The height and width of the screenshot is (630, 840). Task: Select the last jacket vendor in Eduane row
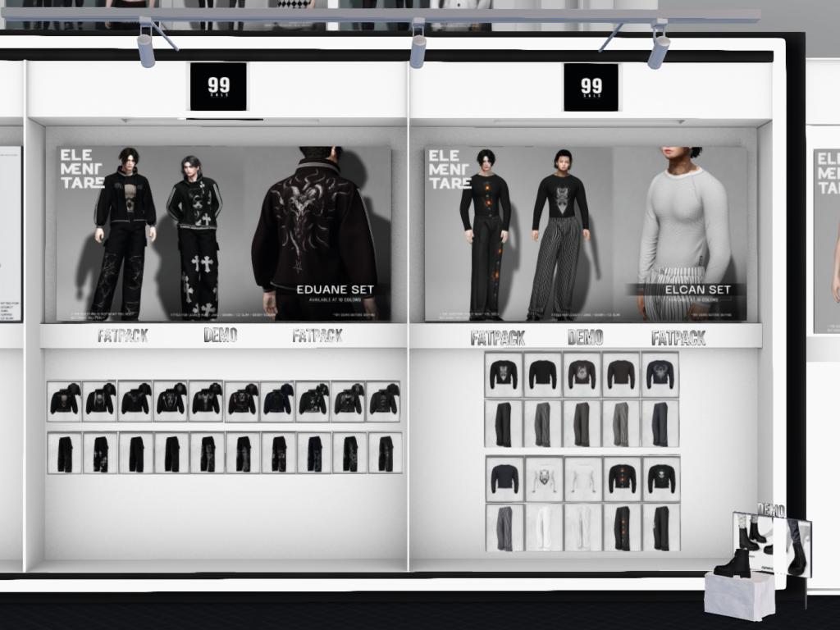pyautogui.click(x=383, y=401)
